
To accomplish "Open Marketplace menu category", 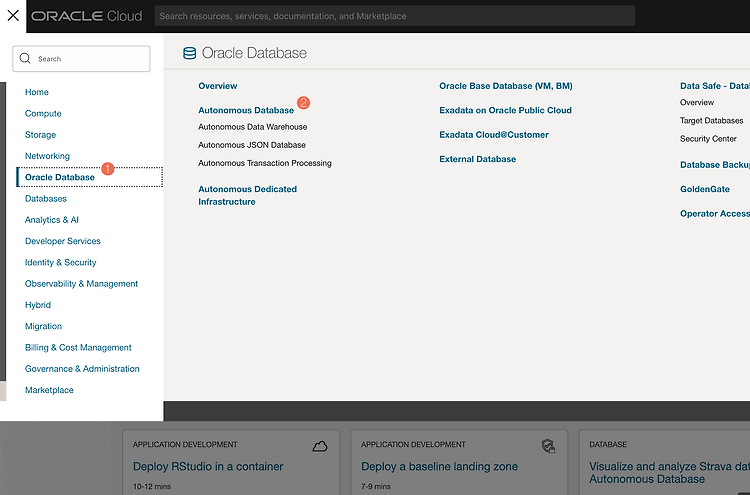I will (x=49, y=390).
